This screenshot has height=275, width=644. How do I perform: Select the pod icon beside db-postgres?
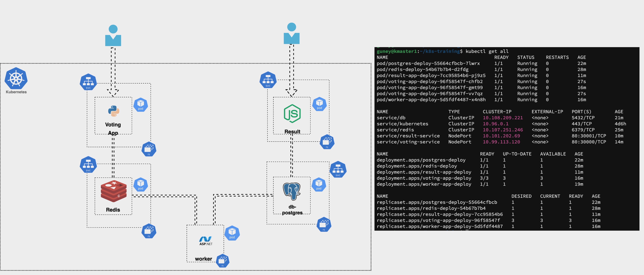[x=319, y=185]
